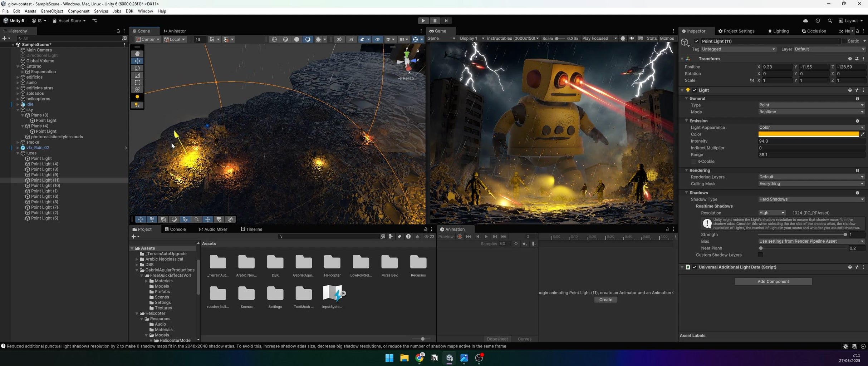Collapse the luces group in Hierarchy

point(18,153)
